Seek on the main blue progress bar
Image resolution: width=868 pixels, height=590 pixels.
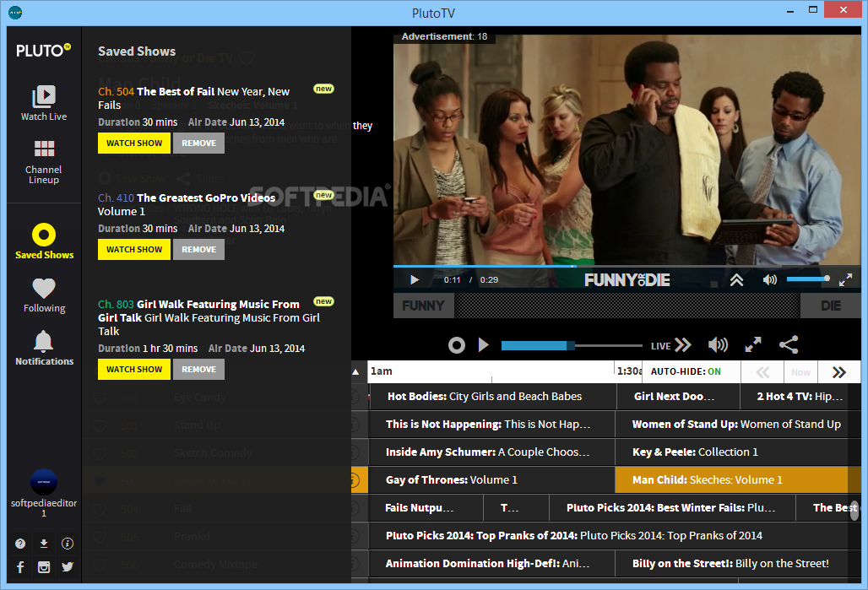point(572,345)
